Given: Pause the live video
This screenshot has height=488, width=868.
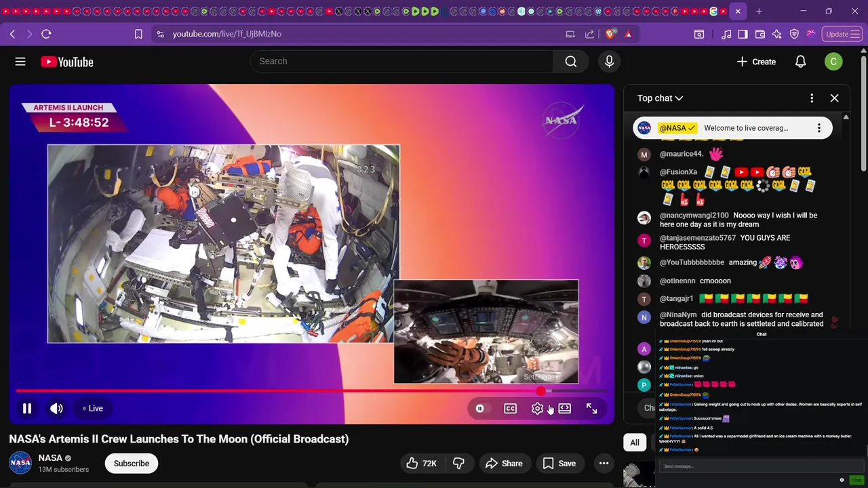Looking at the screenshot, I should click(27, 408).
